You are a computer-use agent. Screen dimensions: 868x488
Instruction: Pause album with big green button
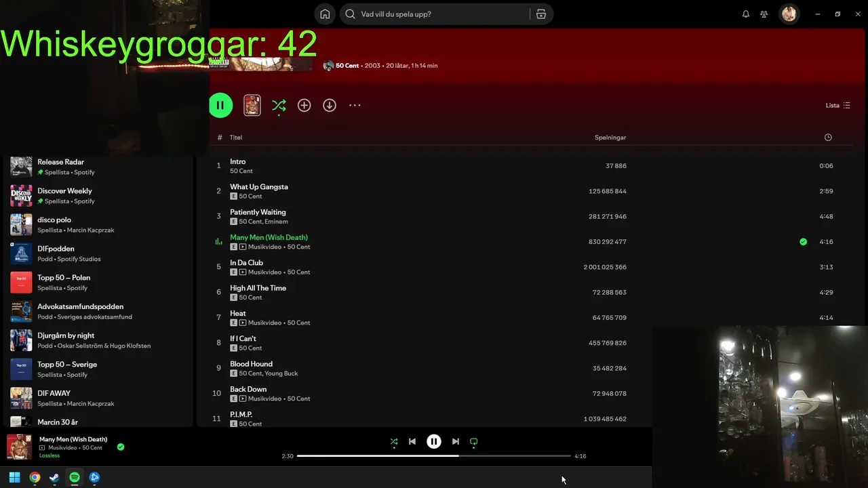click(220, 105)
